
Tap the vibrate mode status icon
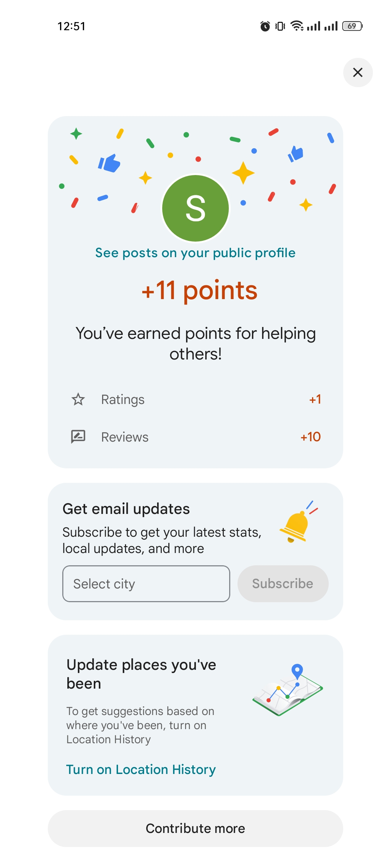point(280,26)
